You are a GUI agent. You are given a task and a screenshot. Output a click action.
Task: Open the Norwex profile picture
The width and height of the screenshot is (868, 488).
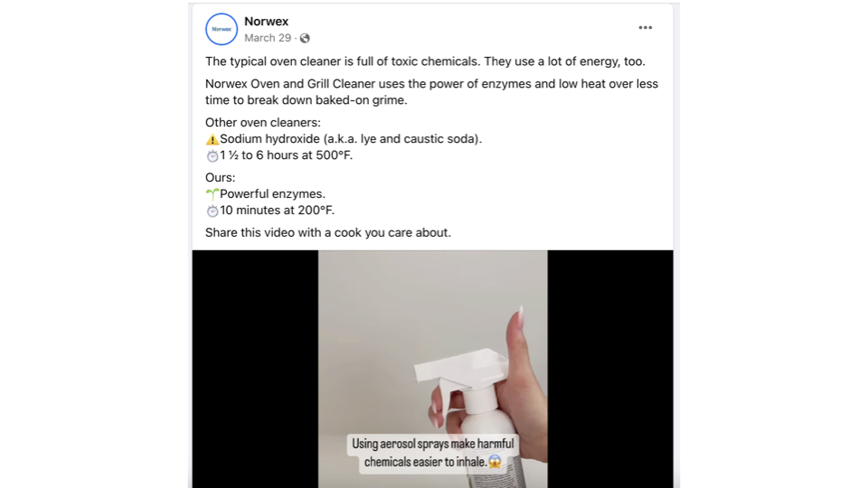coord(222,29)
